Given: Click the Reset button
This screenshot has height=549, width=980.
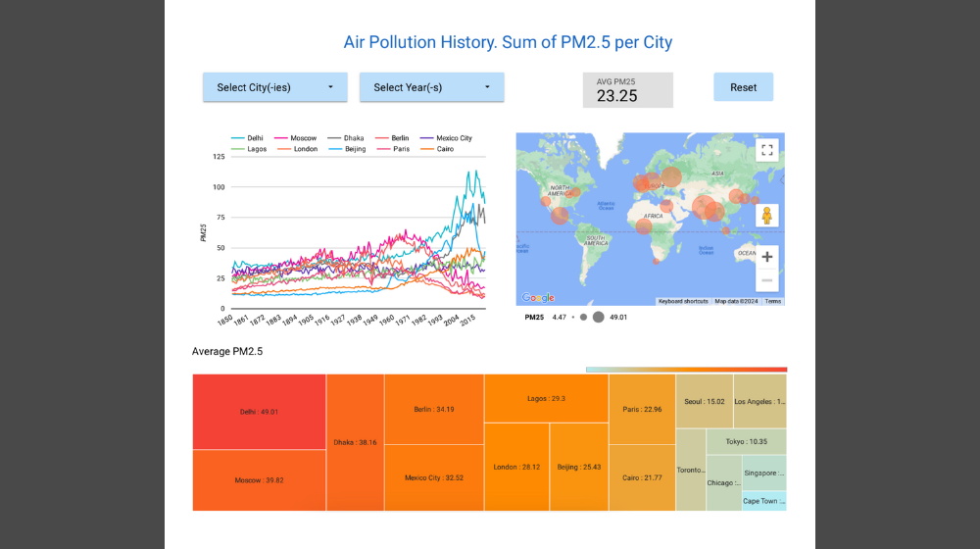Looking at the screenshot, I should click(x=743, y=87).
